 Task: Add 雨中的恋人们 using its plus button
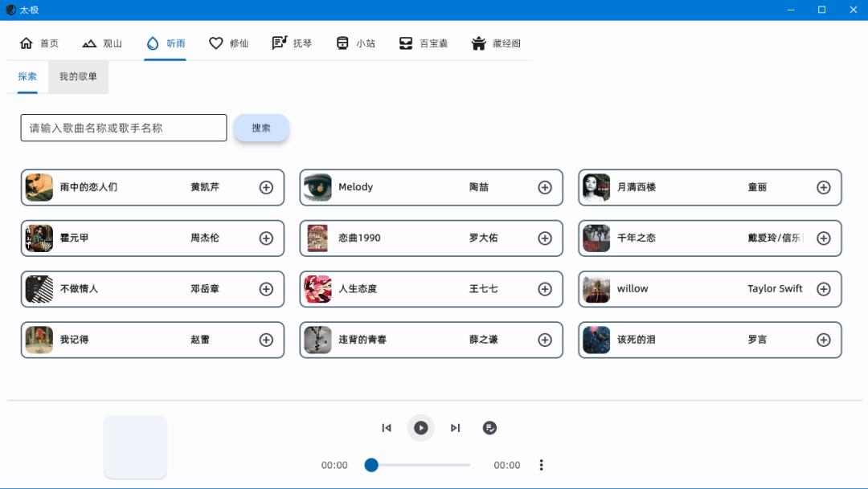(x=265, y=187)
